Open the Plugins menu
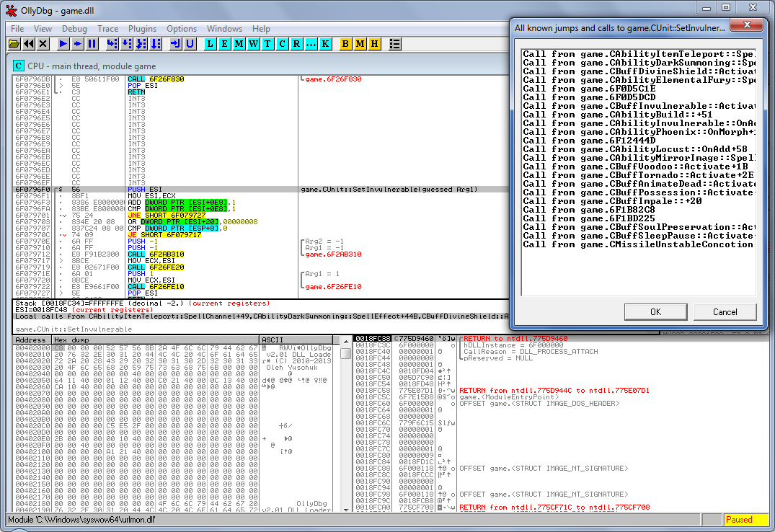 (142, 29)
